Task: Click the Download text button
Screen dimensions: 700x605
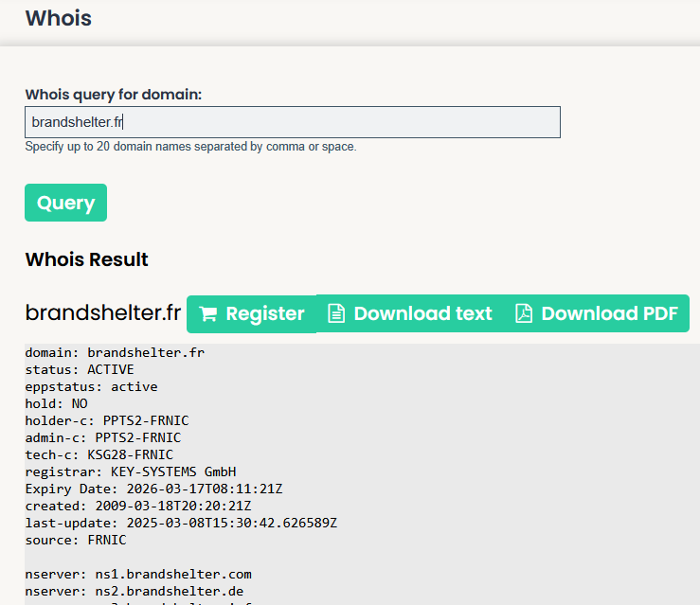Action: (410, 313)
